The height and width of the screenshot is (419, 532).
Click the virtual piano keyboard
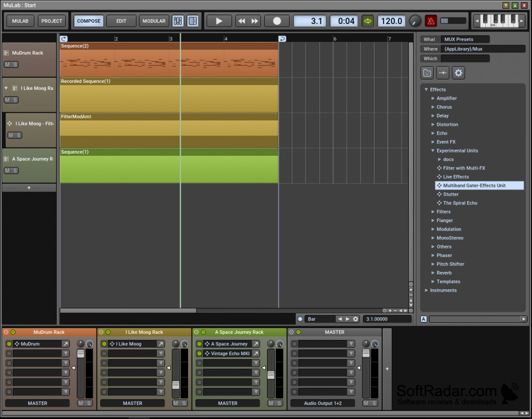tap(499, 21)
